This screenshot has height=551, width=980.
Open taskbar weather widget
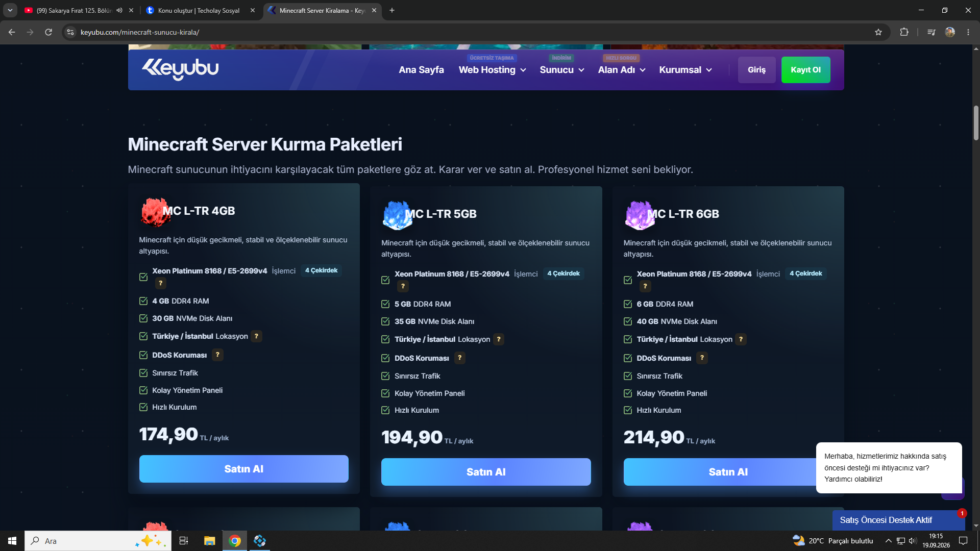click(x=832, y=541)
